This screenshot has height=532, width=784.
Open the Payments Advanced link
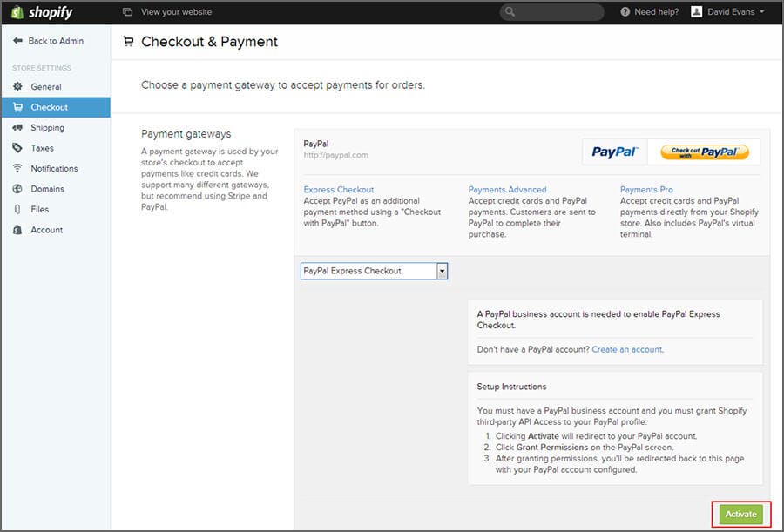coord(507,189)
